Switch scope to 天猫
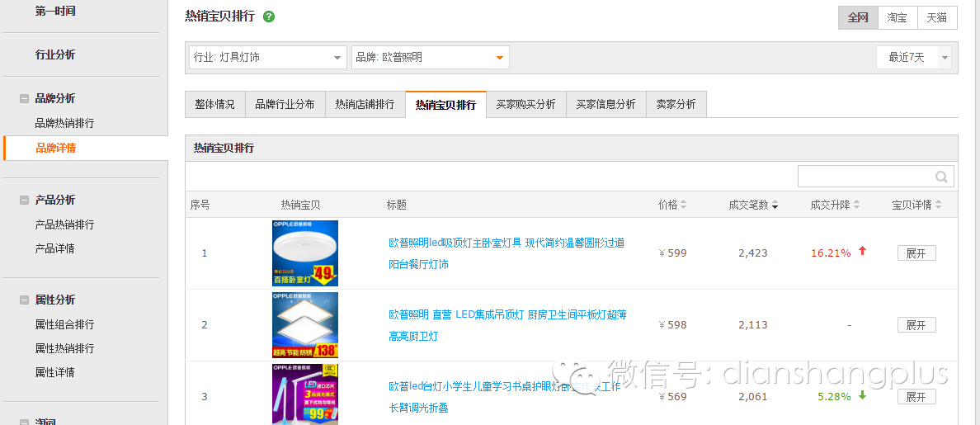Image resolution: width=980 pixels, height=425 pixels. [x=937, y=17]
